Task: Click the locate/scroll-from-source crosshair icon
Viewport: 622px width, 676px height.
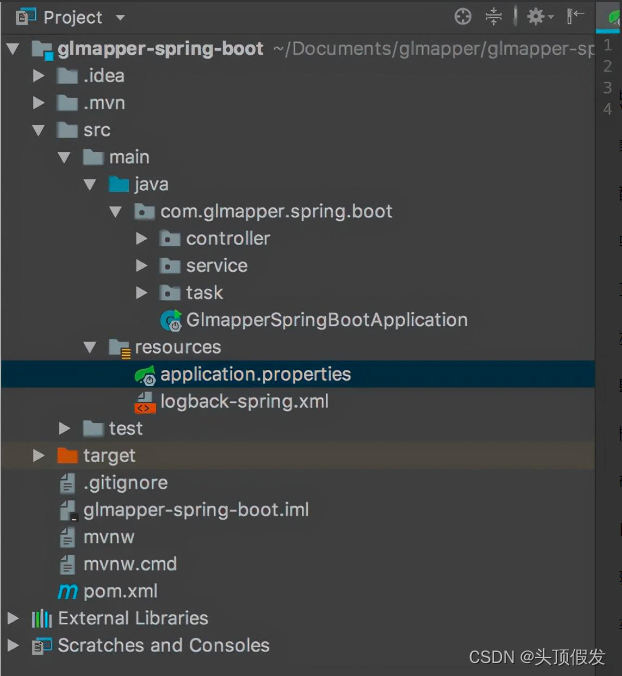Action: click(463, 17)
